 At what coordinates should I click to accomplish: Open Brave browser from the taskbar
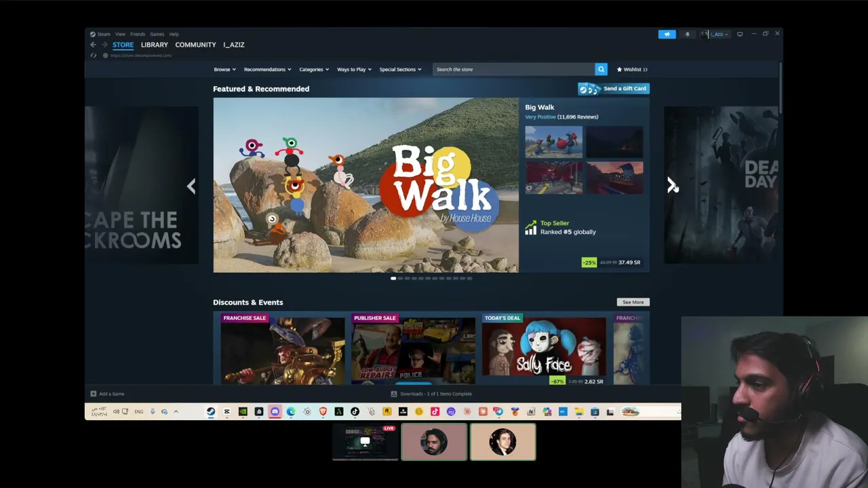pyautogui.click(x=323, y=411)
